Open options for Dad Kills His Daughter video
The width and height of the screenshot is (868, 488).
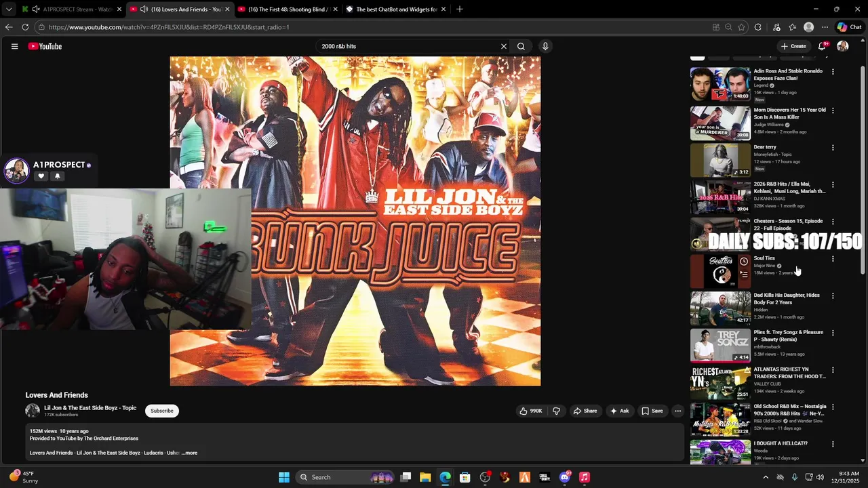(x=833, y=296)
